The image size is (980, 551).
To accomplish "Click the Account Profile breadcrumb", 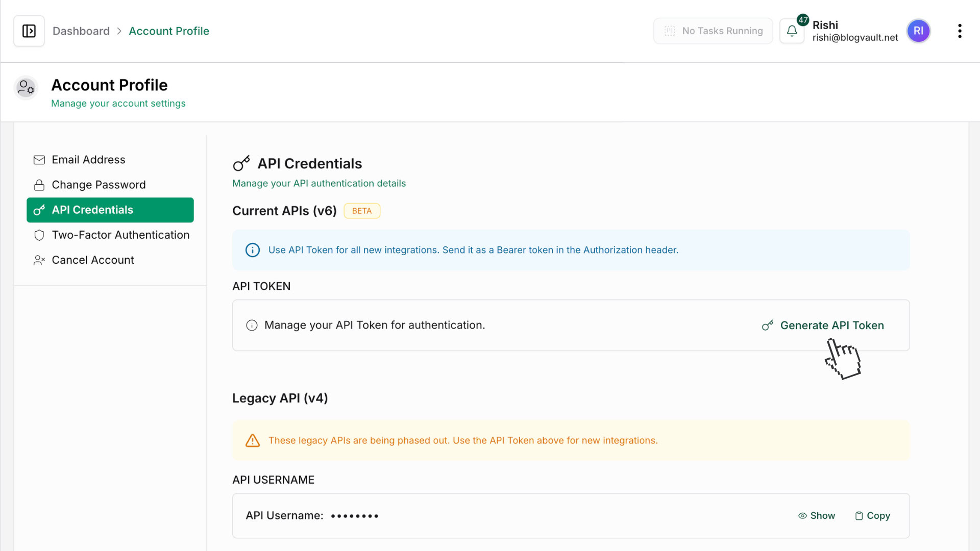I will pos(169,31).
